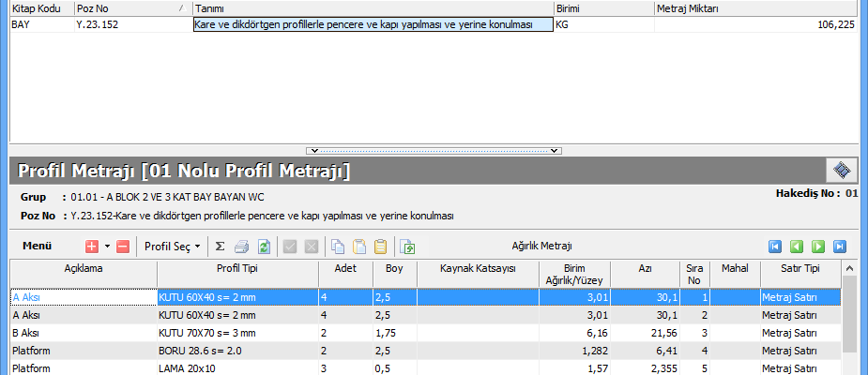Screen dimensions: 868x375
Task: Select the BORU 28.6 s= 2.0 row
Action: coord(236,351)
